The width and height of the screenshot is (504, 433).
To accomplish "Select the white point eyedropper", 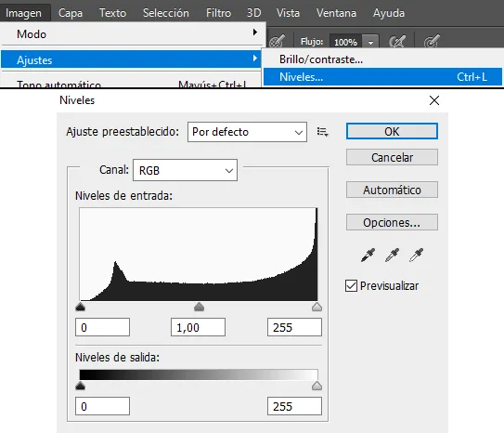I will [416, 256].
